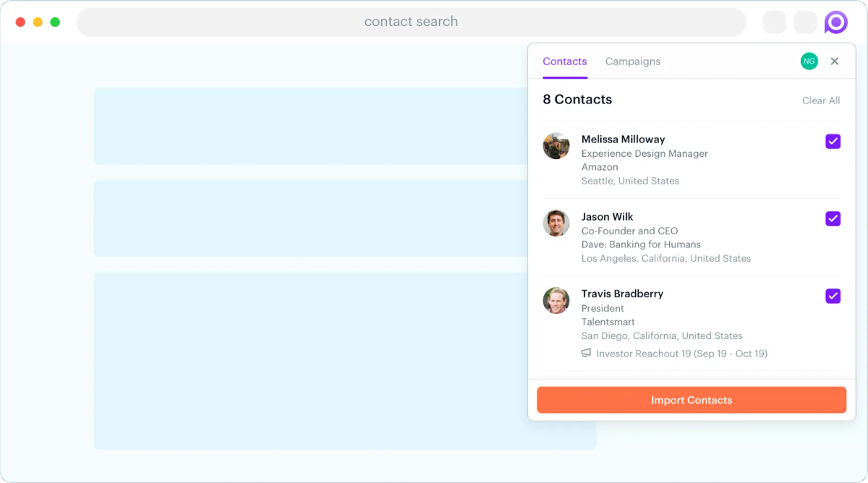Click the Amazon company text
Viewport: 868px width, 483px height.
click(x=600, y=167)
